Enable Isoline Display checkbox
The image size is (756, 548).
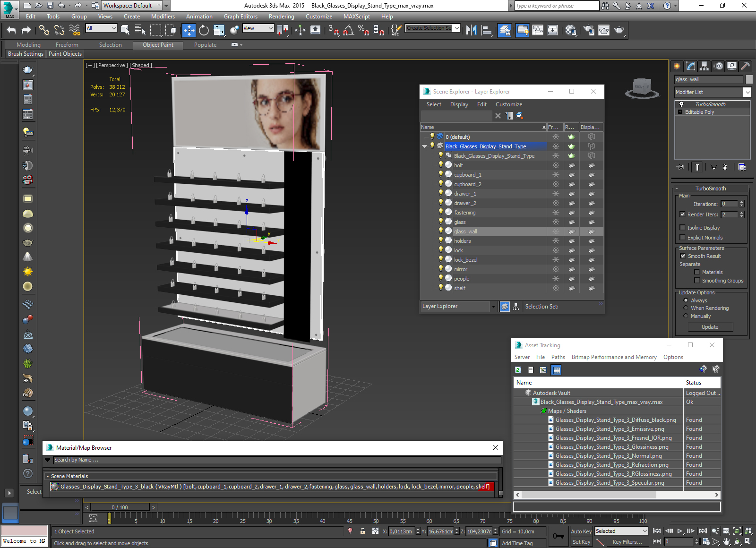(x=682, y=228)
